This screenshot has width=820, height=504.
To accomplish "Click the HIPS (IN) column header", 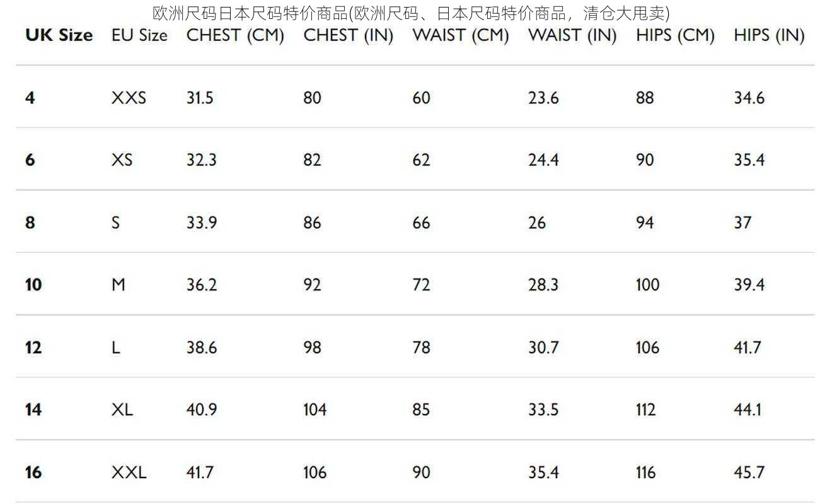I will click(769, 35).
